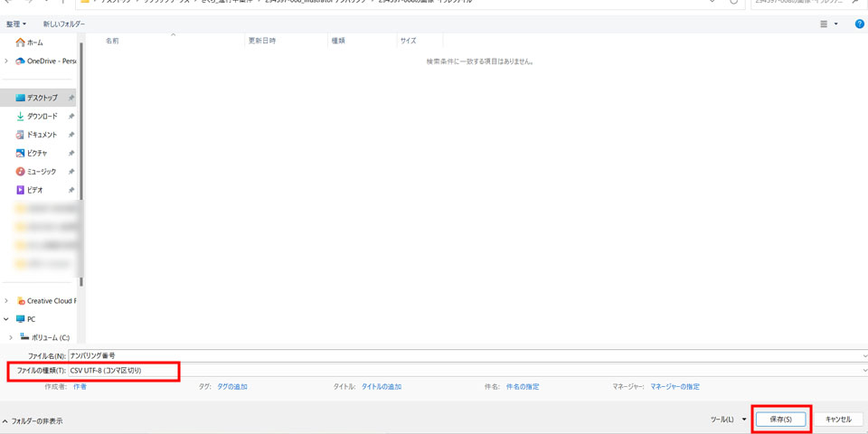
Task: Click the New Folder (新しいフォルダー) button
Action: point(64,24)
